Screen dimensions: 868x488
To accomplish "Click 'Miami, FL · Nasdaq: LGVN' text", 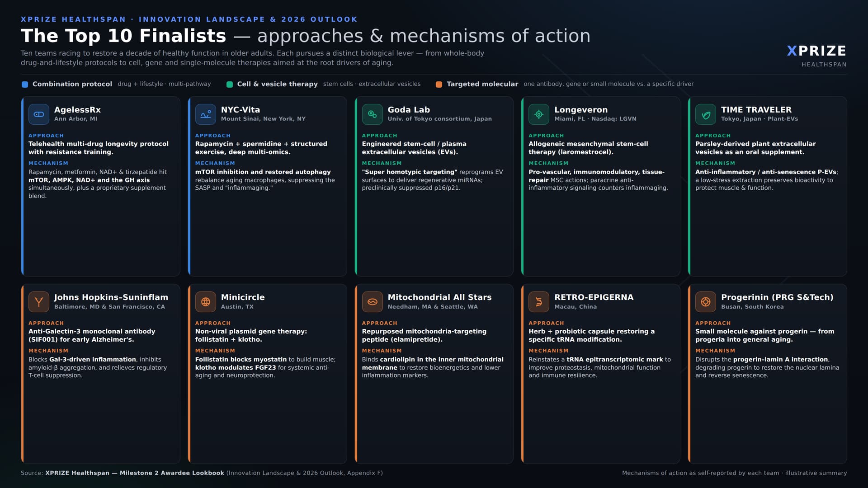I will [x=595, y=119].
